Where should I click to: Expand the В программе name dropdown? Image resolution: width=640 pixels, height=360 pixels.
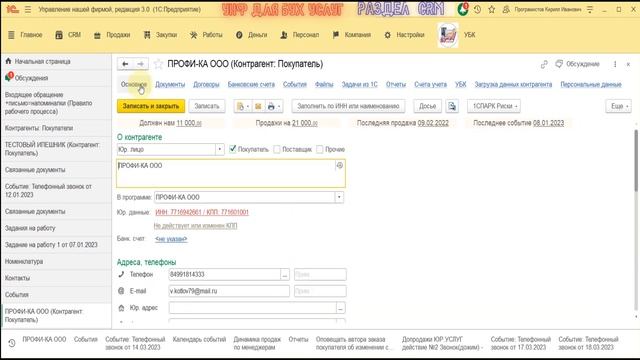pyautogui.click(x=339, y=197)
